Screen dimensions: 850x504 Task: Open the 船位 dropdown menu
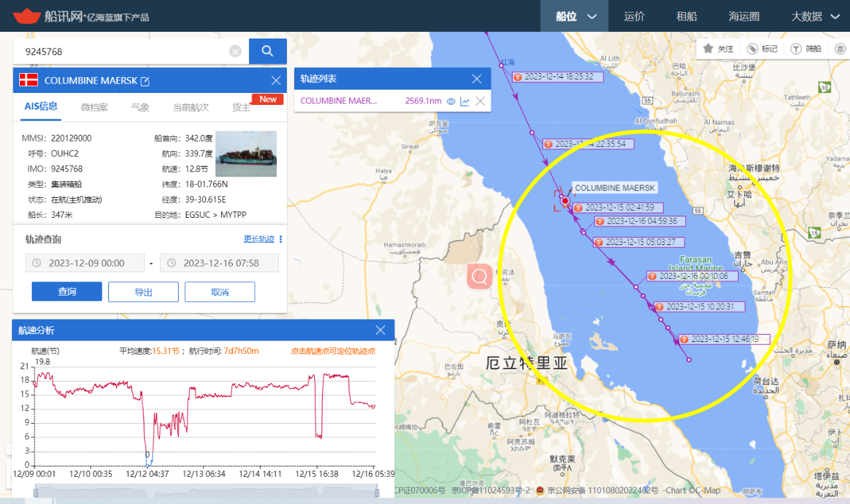coord(575,16)
